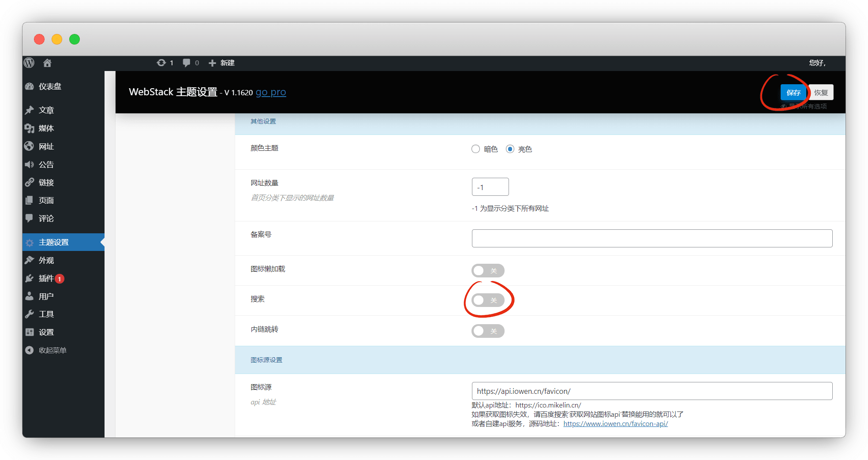
Task: Click the blue 保存 save button
Action: [x=793, y=93]
